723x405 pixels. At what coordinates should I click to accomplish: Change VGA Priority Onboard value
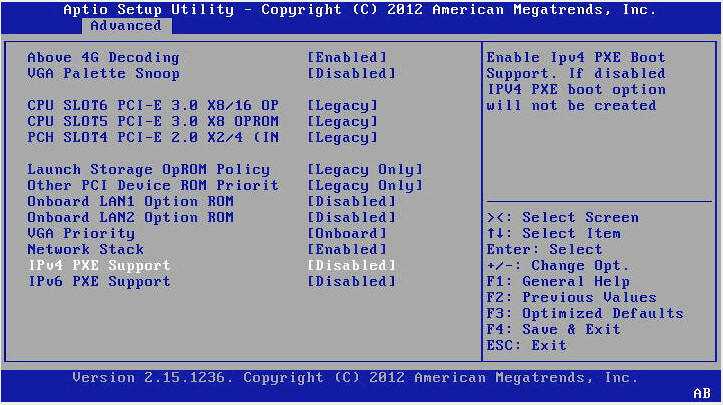click(347, 233)
